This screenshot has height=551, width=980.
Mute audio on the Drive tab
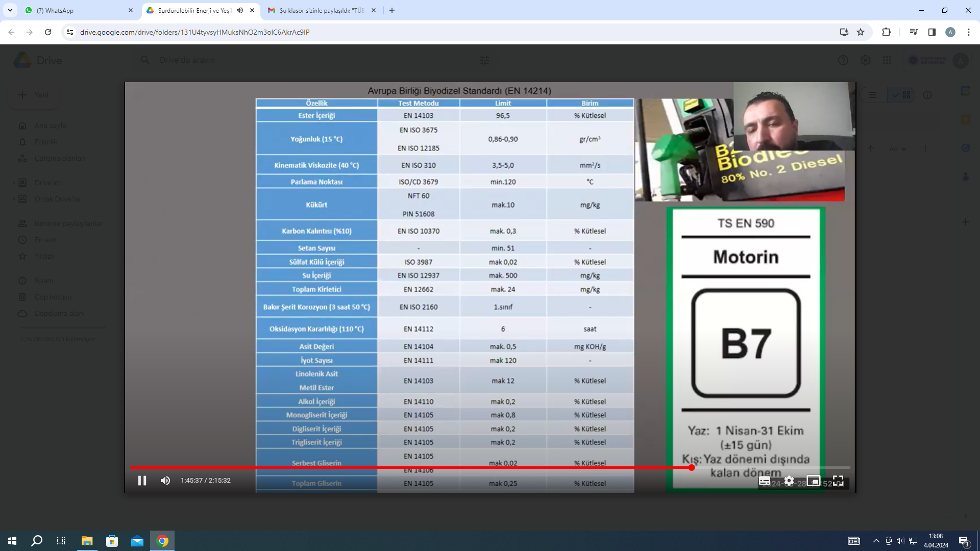point(240,10)
